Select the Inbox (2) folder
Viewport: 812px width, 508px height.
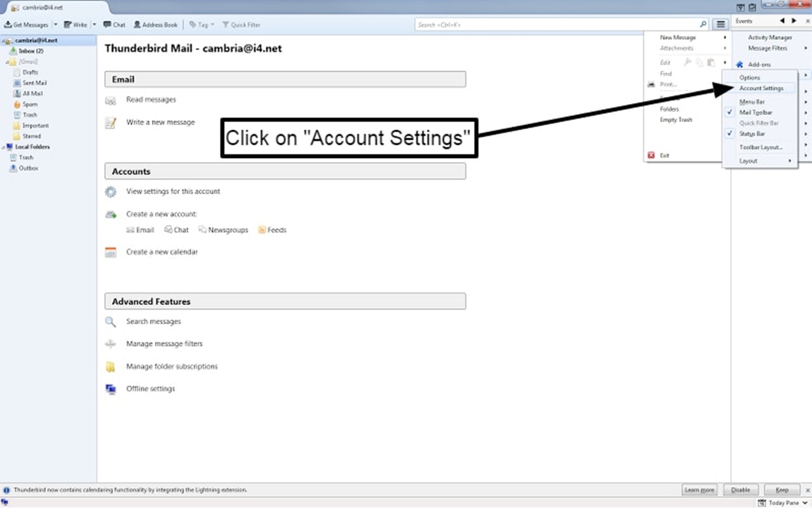[x=30, y=51]
